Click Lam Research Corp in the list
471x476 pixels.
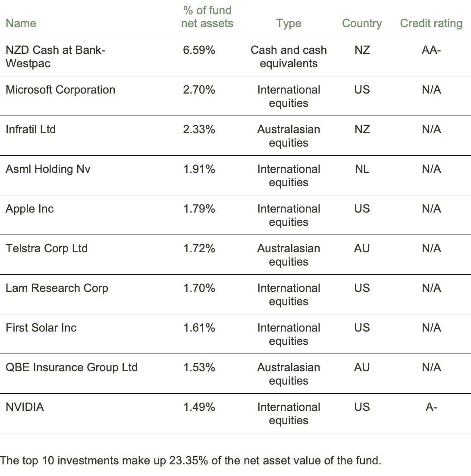(x=57, y=288)
